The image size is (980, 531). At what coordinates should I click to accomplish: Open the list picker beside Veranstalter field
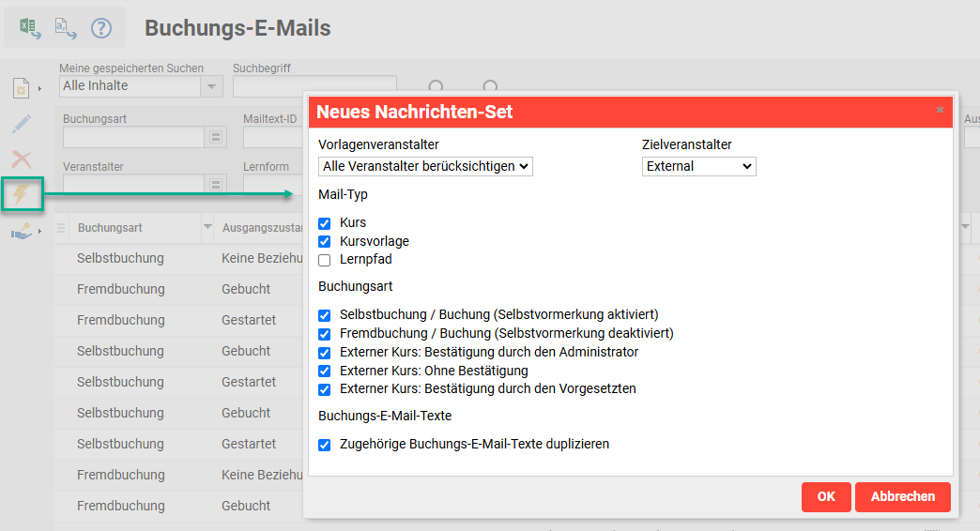click(216, 185)
